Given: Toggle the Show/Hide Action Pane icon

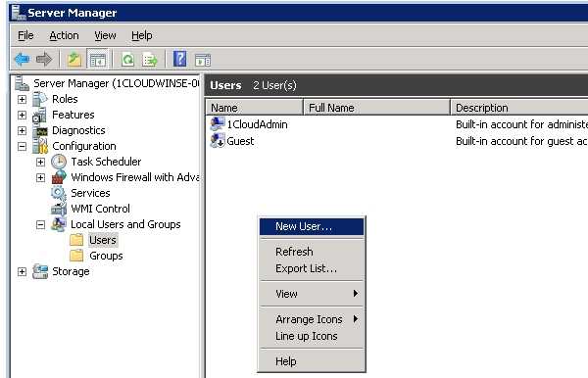Looking at the screenshot, I should [203, 60].
